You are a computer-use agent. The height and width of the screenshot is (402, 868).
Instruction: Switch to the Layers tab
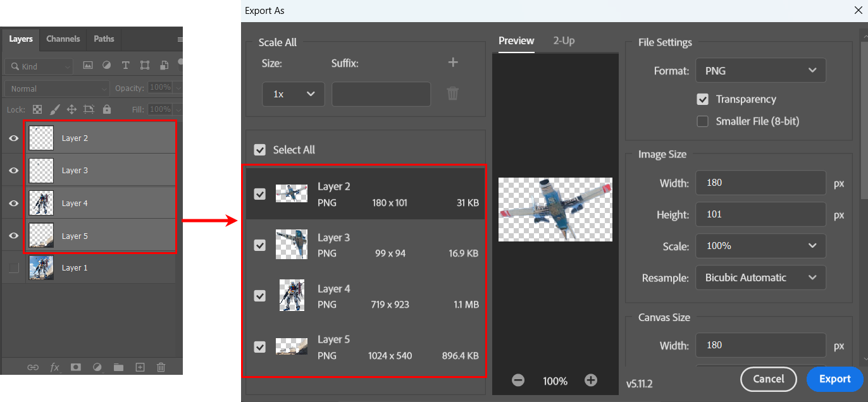pyautogui.click(x=21, y=39)
